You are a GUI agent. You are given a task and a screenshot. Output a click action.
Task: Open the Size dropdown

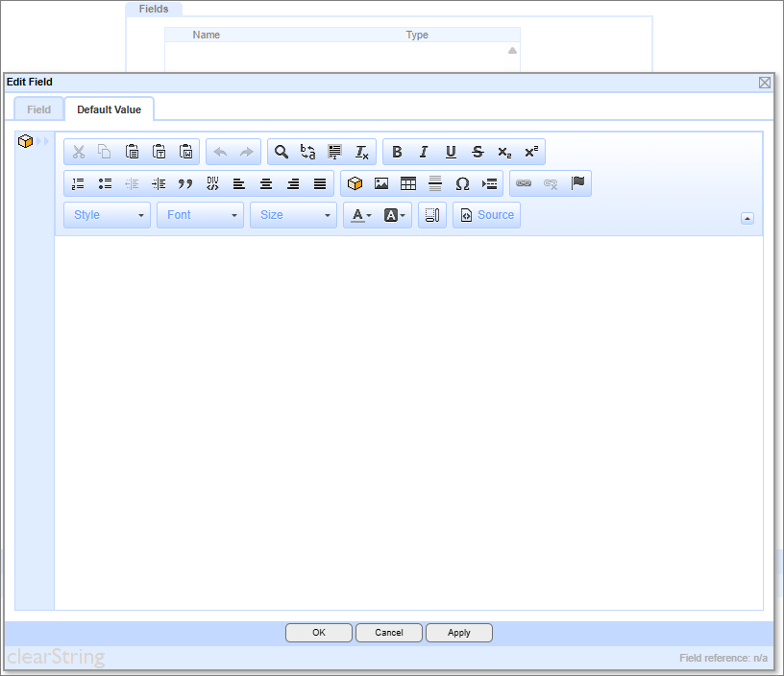pos(294,215)
